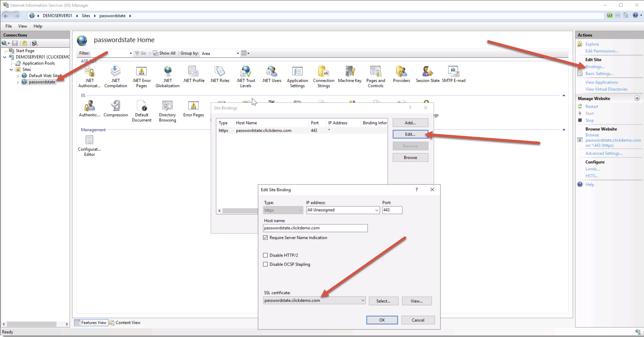Select Application Pools in the tree
The width and height of the screenshot is (644, 337).
pyautogui.click(x=38, y=63)
